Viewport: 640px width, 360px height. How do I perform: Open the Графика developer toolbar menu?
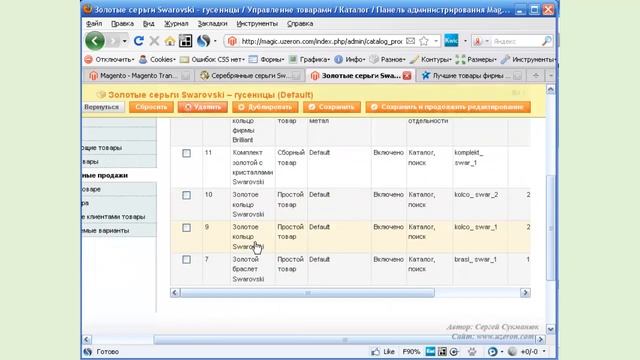click(x=309, y=60)
